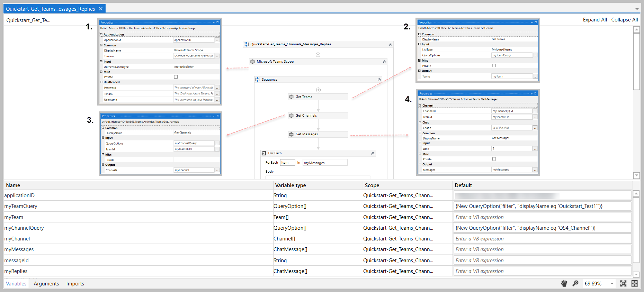Toggle Private checkbox in Teams Scope properties
644x292 pixels.
point(176,77)
